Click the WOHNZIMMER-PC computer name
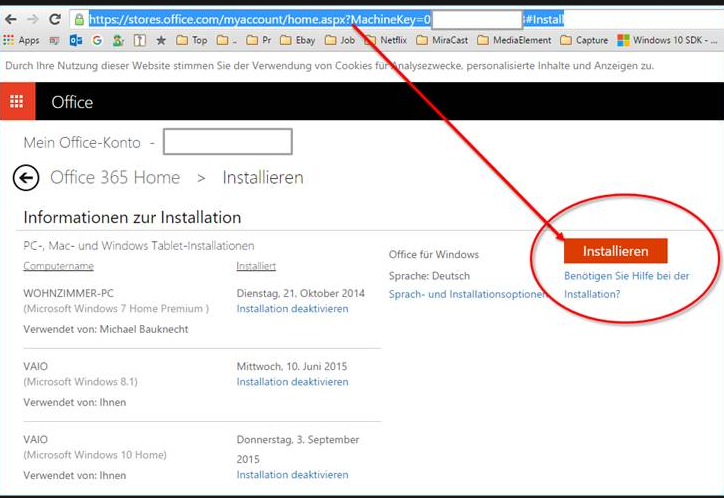 coord(68,293)
